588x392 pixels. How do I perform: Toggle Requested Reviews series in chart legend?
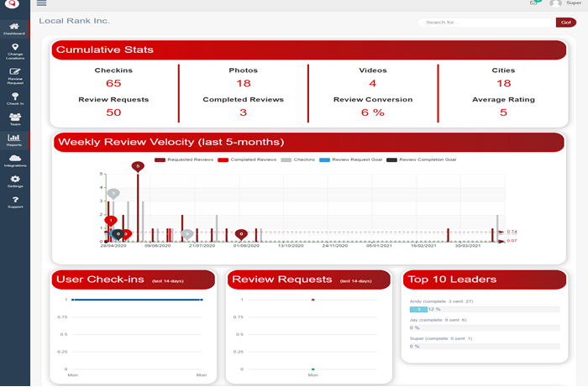click(185, 159)
